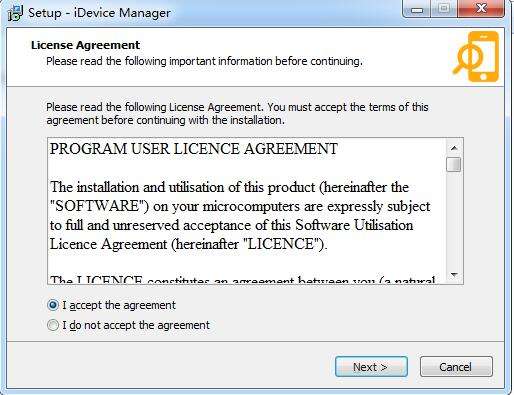Click the "SOFTWARE" word in license text
514x395 pixels.
[99, 206]
